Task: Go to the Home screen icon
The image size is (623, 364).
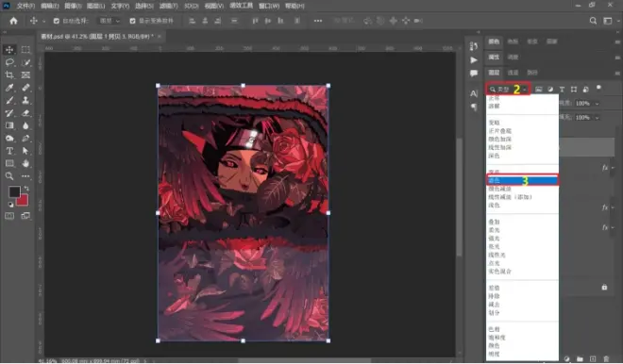Action: 13,21
